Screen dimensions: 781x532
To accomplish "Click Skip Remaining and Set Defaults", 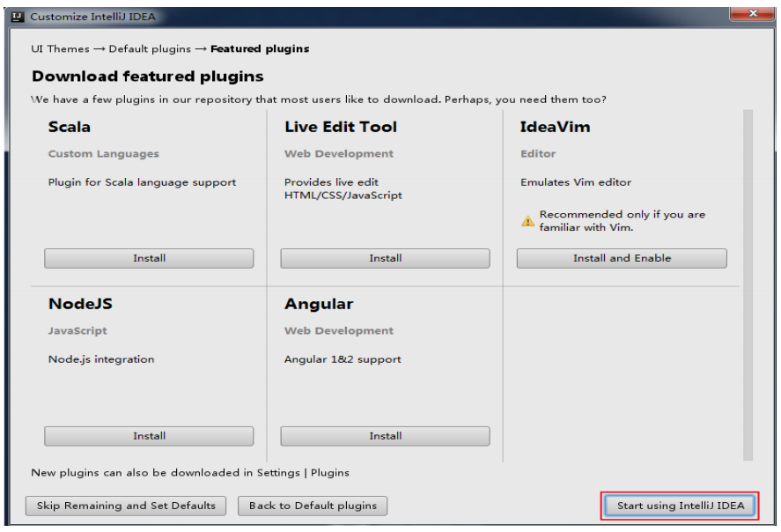I will [126, 506].
